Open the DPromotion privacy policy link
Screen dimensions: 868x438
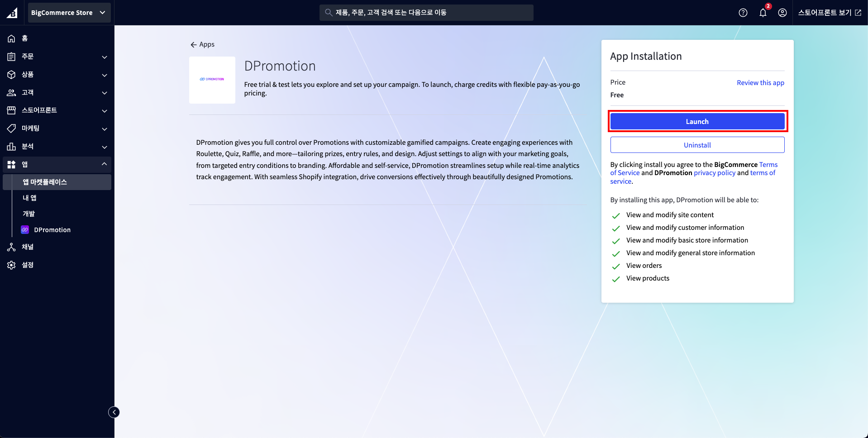715,173
